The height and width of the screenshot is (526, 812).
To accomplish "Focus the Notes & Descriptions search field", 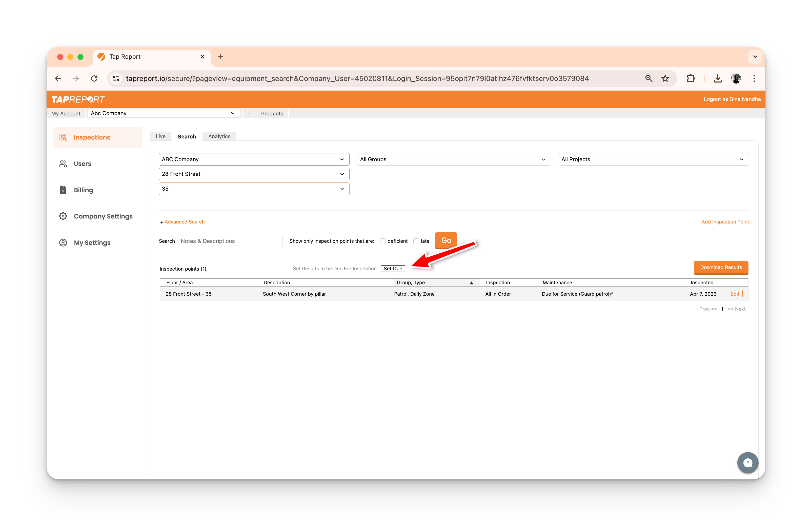I will coord(230,241).
